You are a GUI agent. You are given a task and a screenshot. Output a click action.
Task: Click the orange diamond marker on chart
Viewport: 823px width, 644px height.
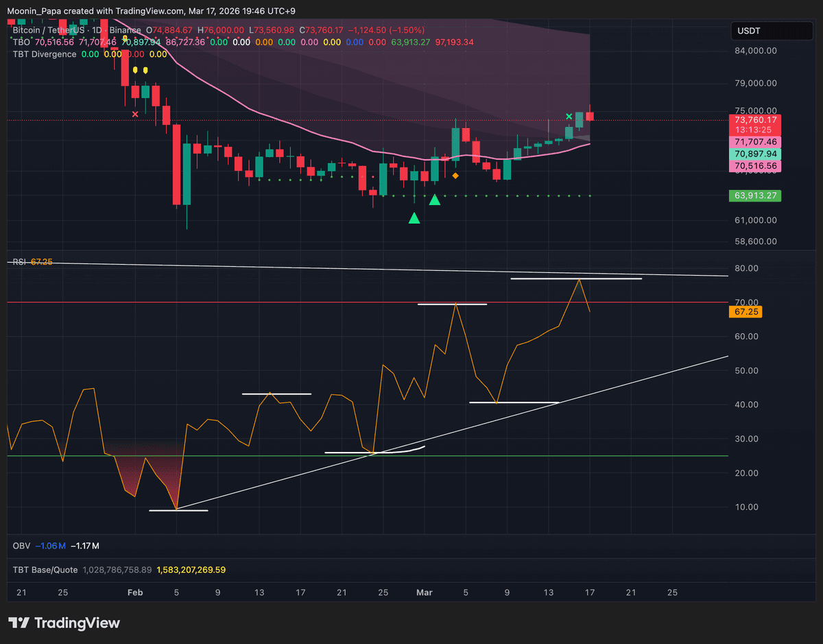(455, 176)
